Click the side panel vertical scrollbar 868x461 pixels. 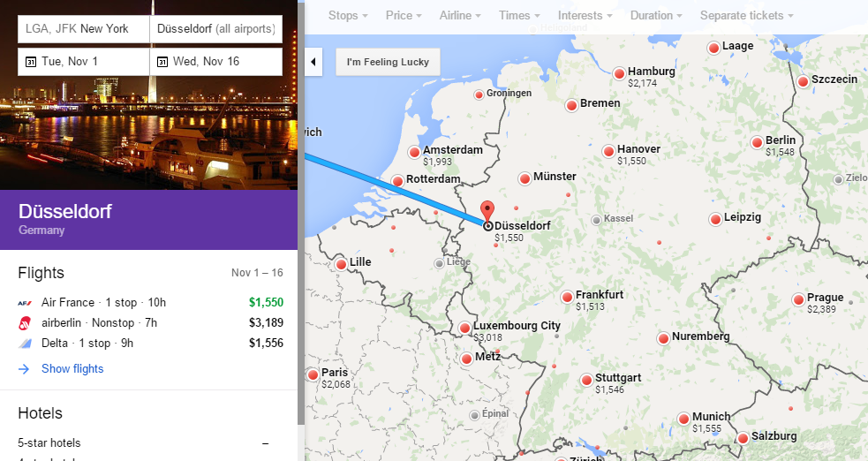[301, 221]
